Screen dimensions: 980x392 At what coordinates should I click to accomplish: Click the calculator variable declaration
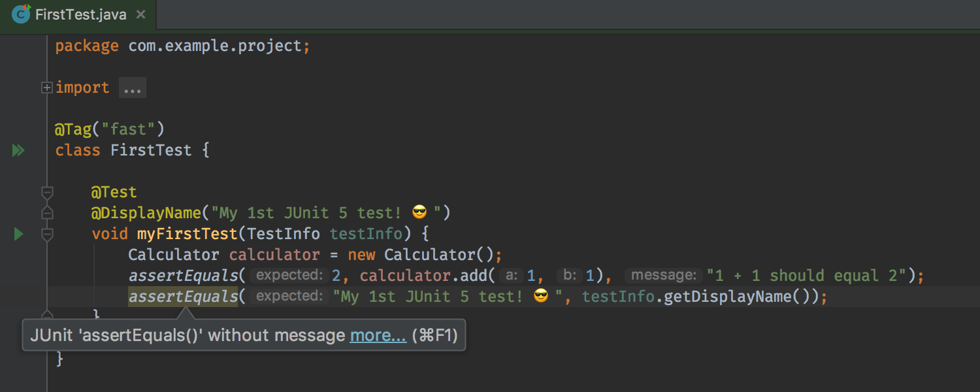(274, 255)
